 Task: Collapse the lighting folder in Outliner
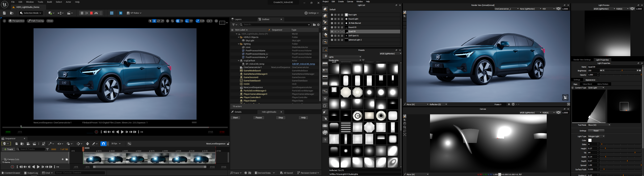click(x=238, y=44)
